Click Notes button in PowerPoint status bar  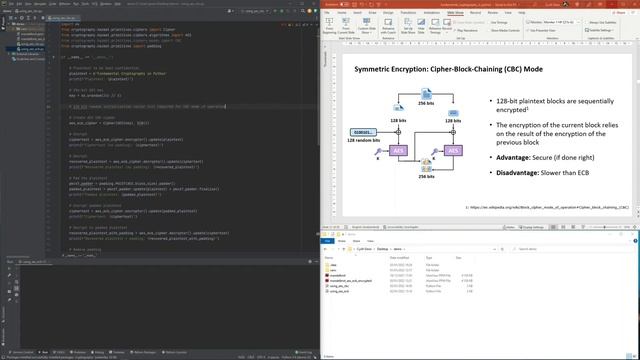pos(509,227)
